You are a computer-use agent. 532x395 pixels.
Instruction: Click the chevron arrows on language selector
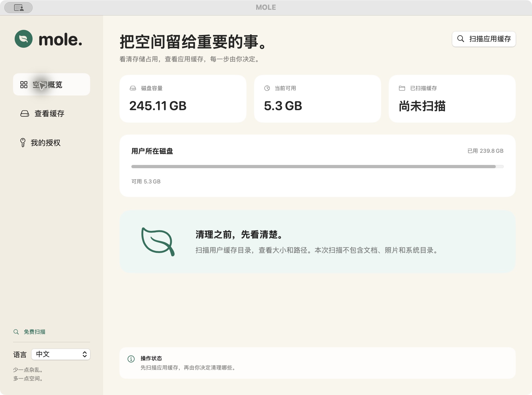85,354
